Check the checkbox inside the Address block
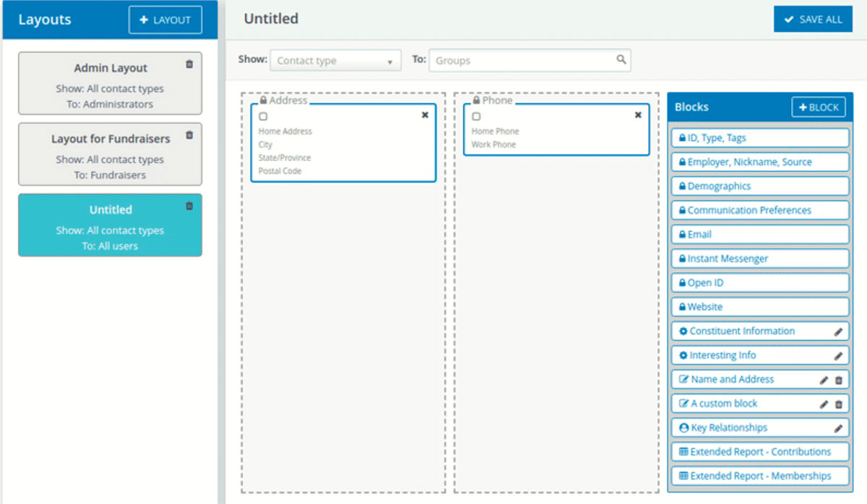The width and height of the screenshot is (867, 504). [264, 116]
